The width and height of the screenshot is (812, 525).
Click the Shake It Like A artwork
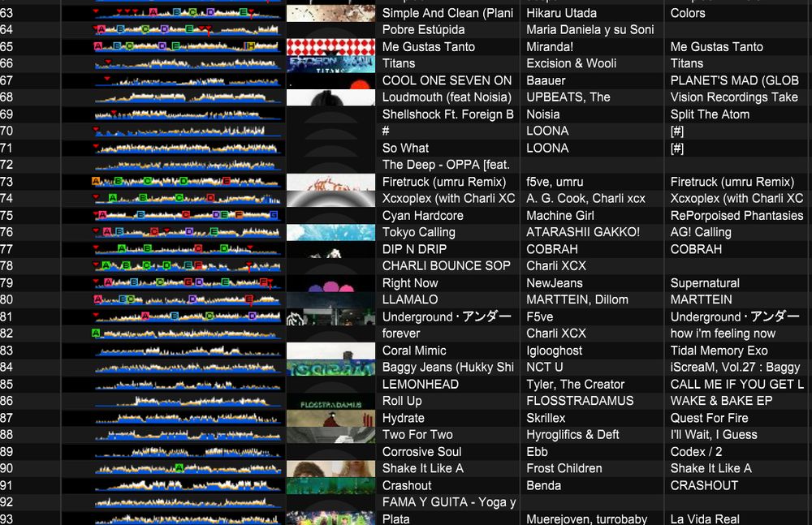[330, 468]
